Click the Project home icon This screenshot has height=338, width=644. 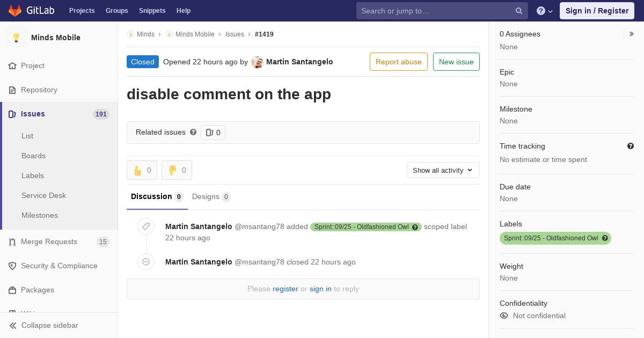pos(12,65)
